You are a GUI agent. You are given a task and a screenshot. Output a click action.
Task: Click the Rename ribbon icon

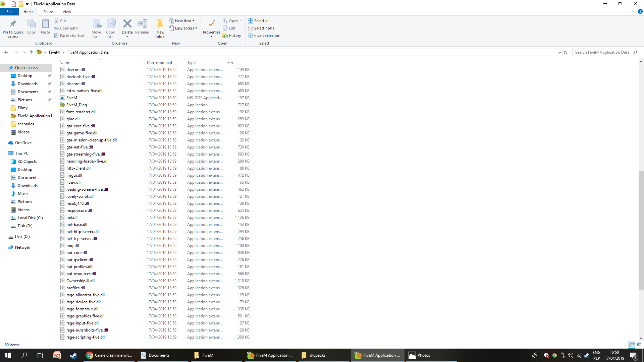click(142, 23)
